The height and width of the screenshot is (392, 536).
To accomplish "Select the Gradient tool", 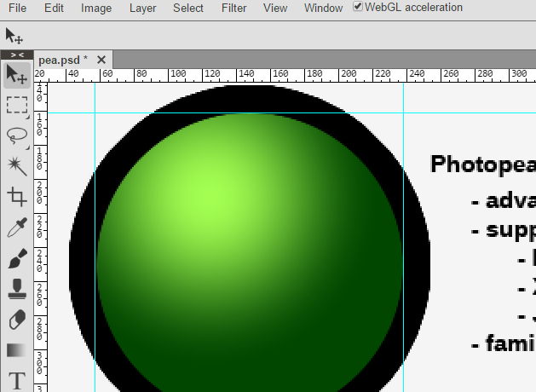I will [17, 350].
